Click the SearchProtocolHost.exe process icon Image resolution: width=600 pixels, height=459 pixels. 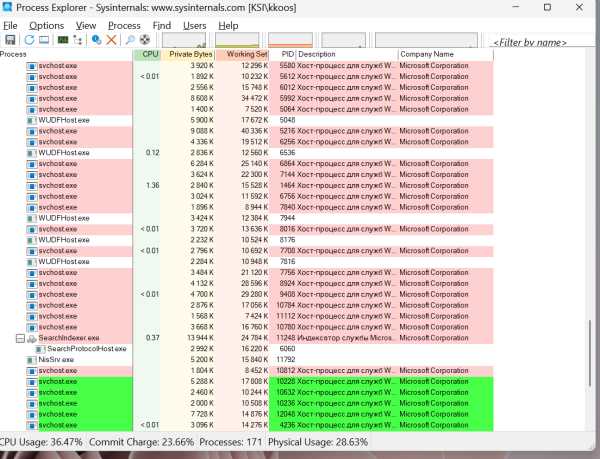point(41,349)
